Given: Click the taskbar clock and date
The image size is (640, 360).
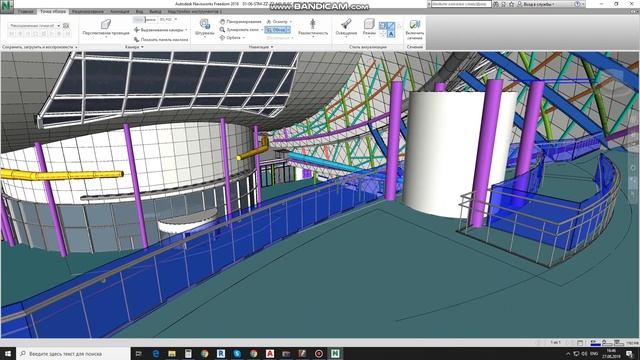Looking at the screenshot, I should [x=611, y=353].
